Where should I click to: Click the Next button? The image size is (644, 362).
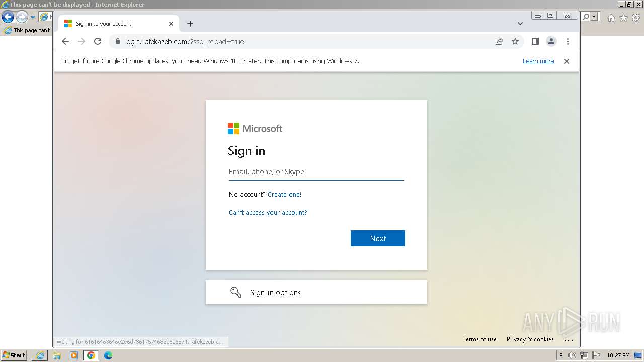click(x=378, y=238)
